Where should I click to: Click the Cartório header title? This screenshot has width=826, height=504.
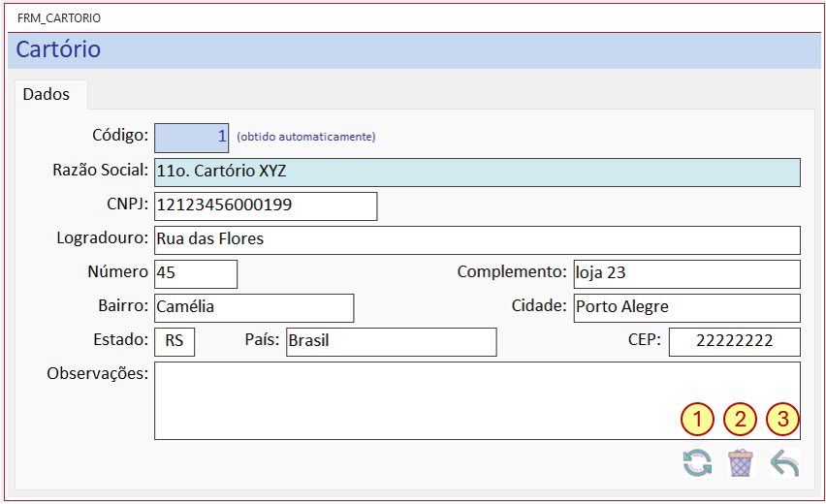pos(58,49)
